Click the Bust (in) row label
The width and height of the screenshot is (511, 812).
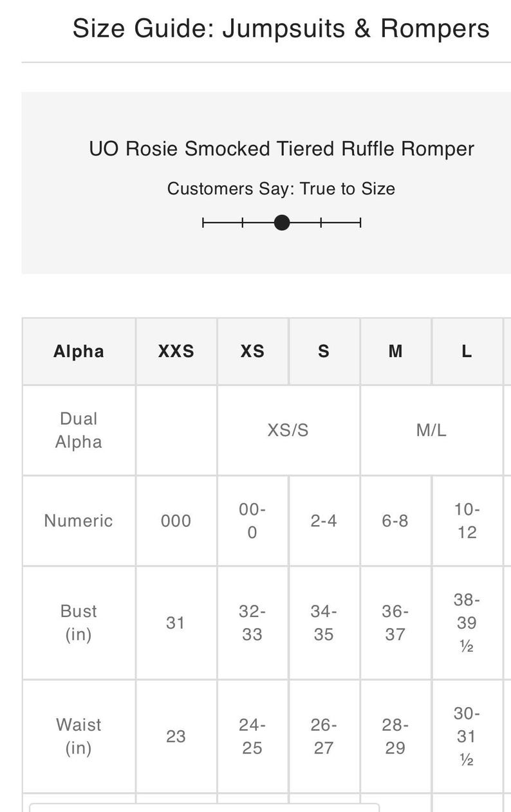pos(79,623)
